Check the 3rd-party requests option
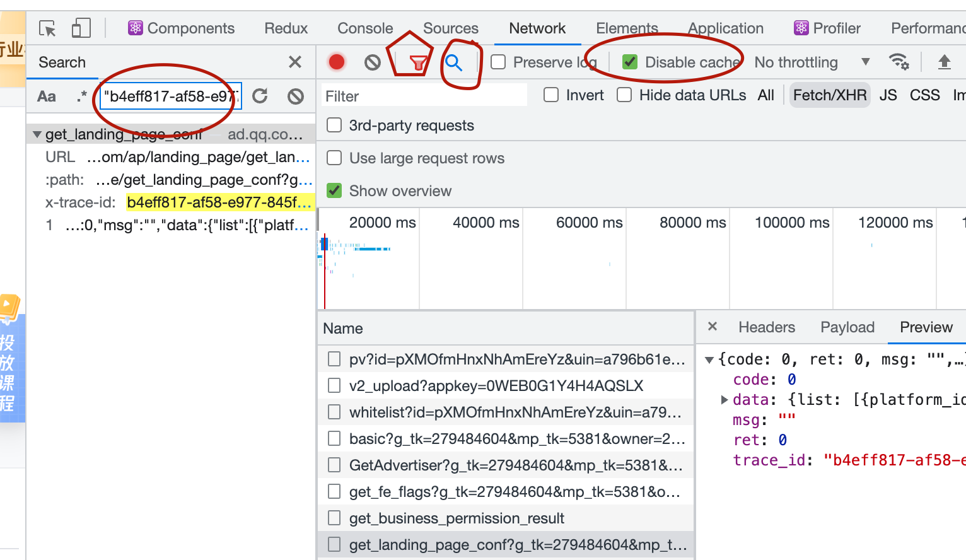Viewport: 966px width, 560px height. pyautogui.click(x=334, y=125)
